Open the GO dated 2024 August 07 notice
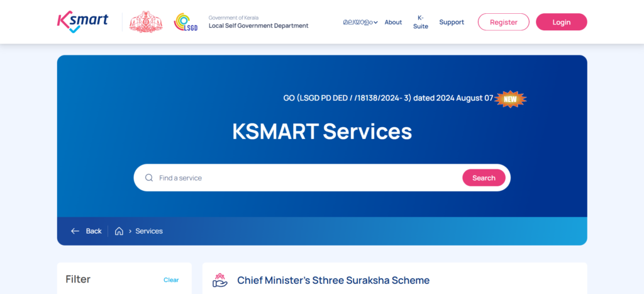Screen dimensions: 644x294 pyautogui.click(x=388, y=98)
